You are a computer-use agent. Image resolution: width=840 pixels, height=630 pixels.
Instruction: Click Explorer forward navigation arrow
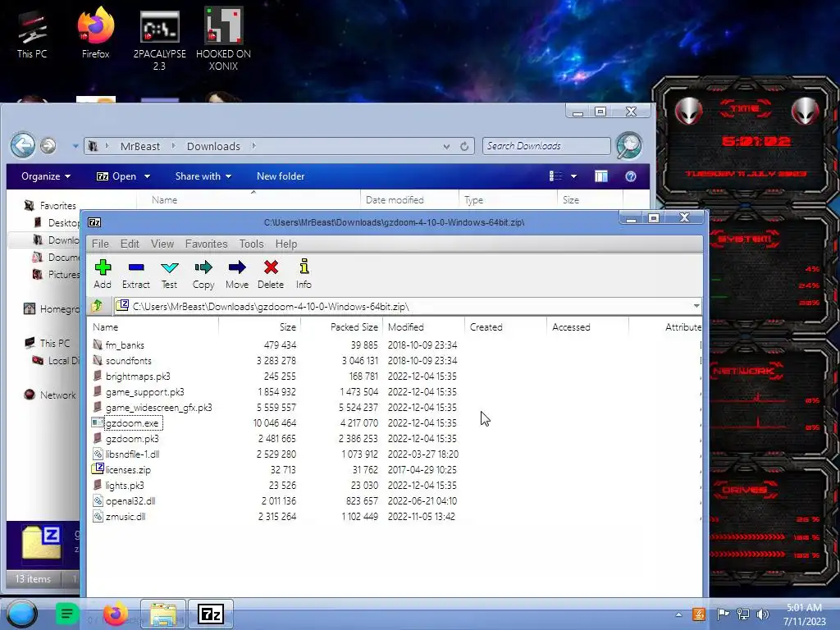(x=48, y=145)
